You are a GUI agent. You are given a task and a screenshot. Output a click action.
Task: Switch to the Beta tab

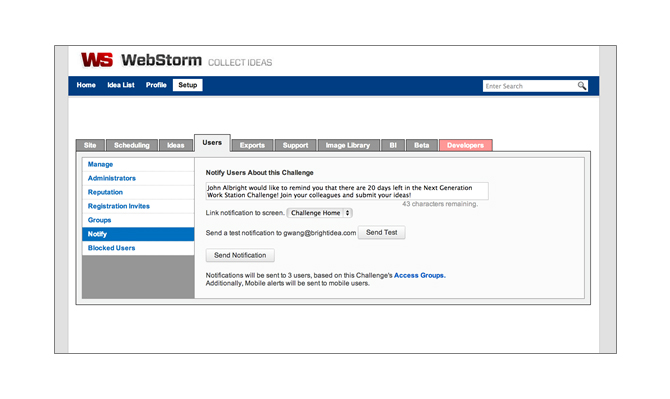click(x=421, y=145)
